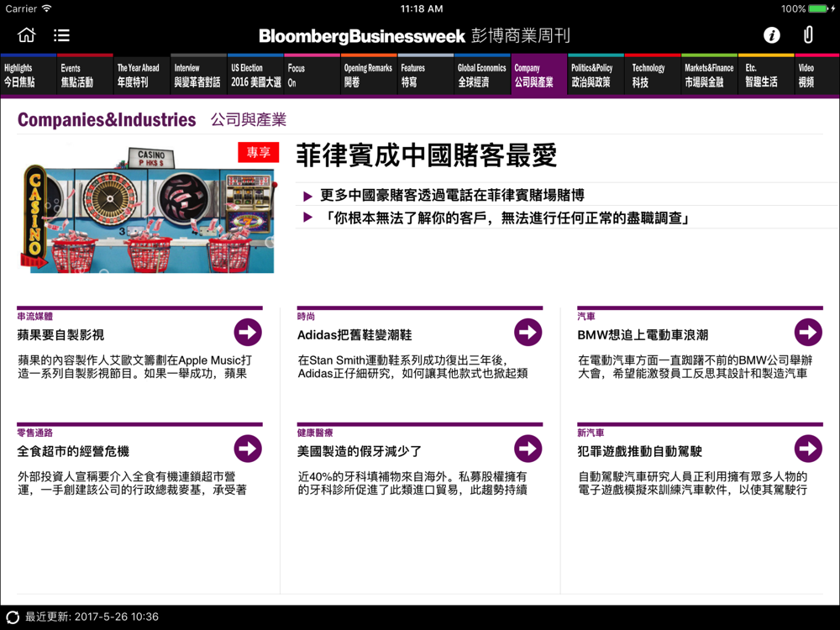This screenshot has width=840, height=630.
Task: Tap the paperclip attachment icon
Action: pos(808,34)
